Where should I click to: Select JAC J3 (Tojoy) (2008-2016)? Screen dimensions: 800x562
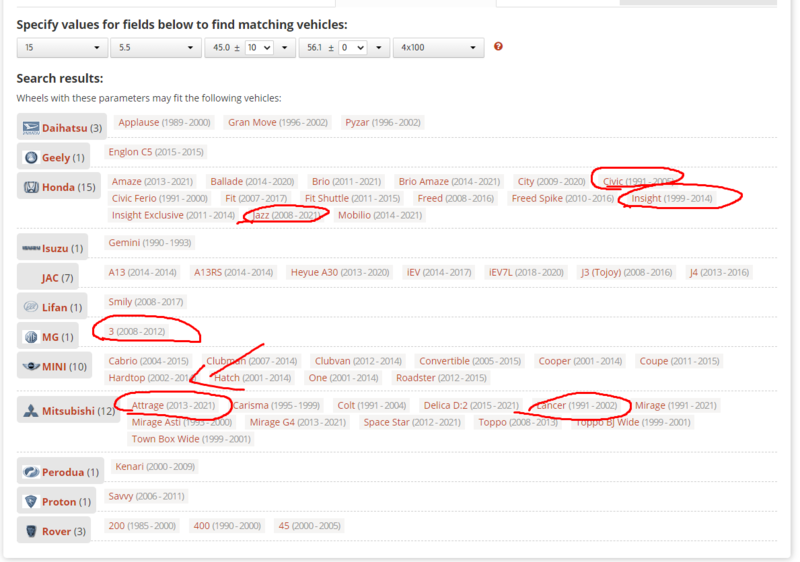pyautogui.click(x=626, y=272)
